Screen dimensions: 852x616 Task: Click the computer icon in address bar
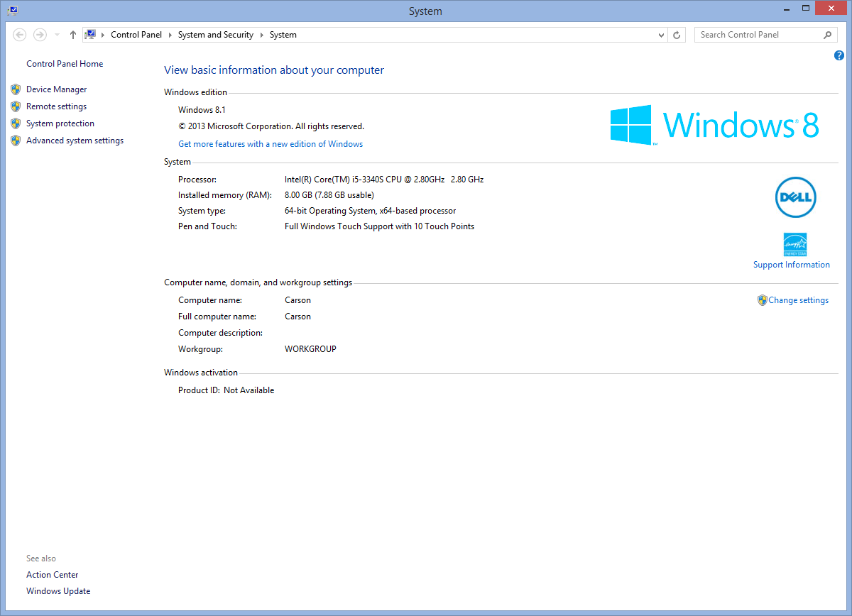(x=90, y=35)
